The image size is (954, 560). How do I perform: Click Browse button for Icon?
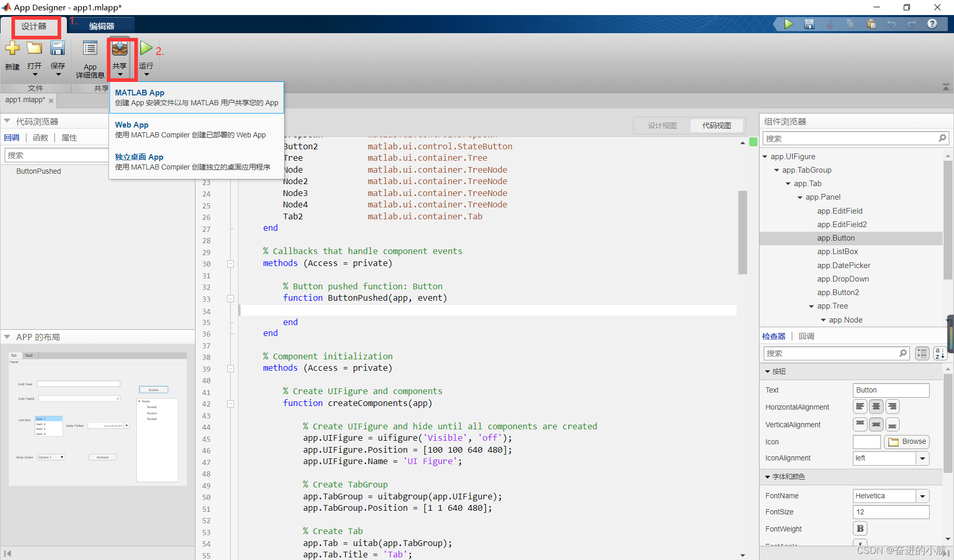tap(907, 442)
